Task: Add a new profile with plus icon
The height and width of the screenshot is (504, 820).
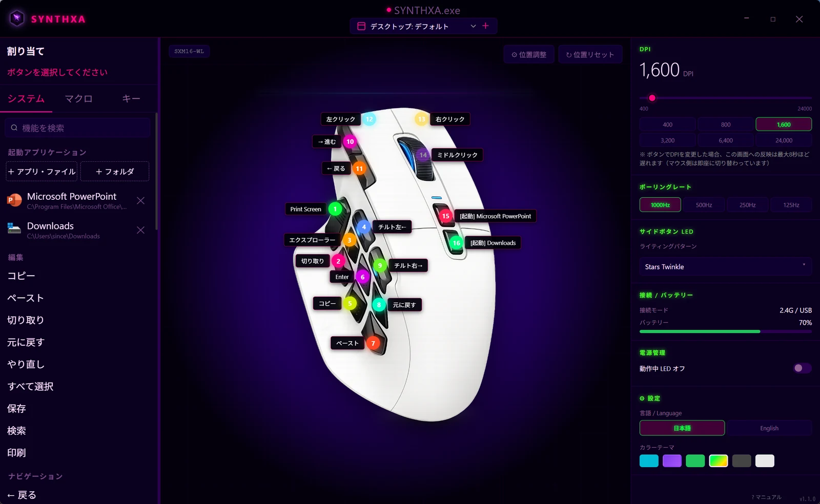Action: (x=486, y=26)
